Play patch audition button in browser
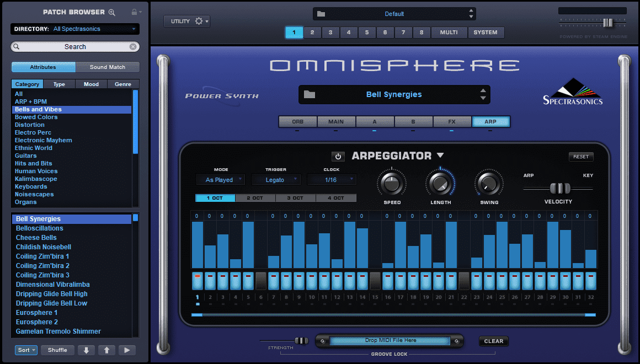640x364 pixels. pyautogui.click(x=127, y=350)
